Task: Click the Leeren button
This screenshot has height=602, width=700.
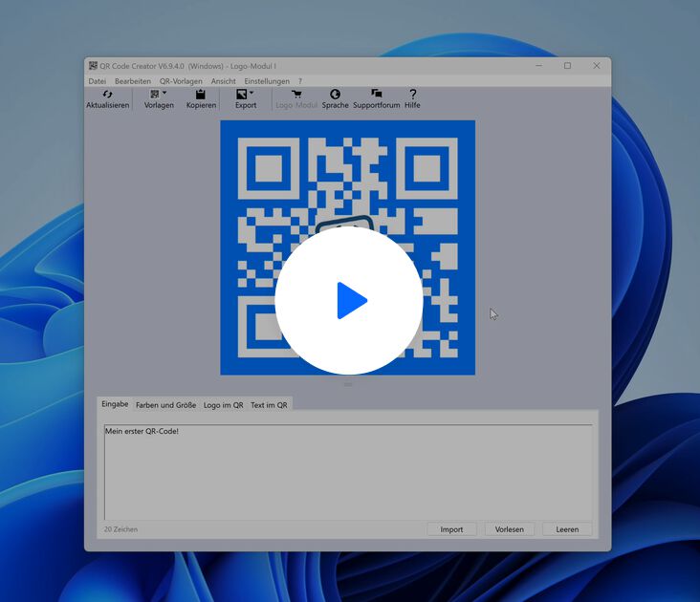Action: pyautogui.click(x=567, y=529)
